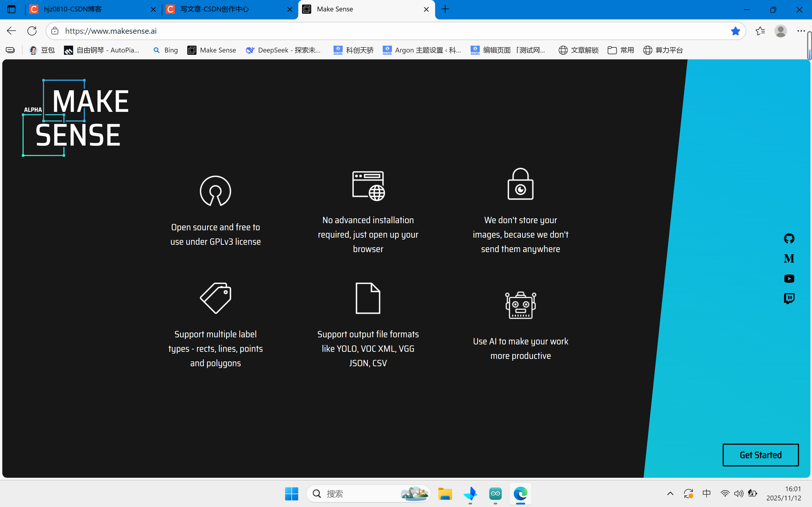The height and width of the screenshot is (507, 812).
Task: Click Microsoft Edge taskbar icon
Action: (x=520, y=494)
